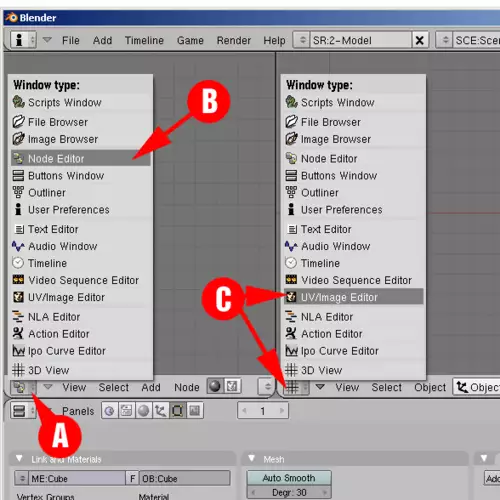Click the F fake user button
Screen dimensions: 500x500
point(132,478)
